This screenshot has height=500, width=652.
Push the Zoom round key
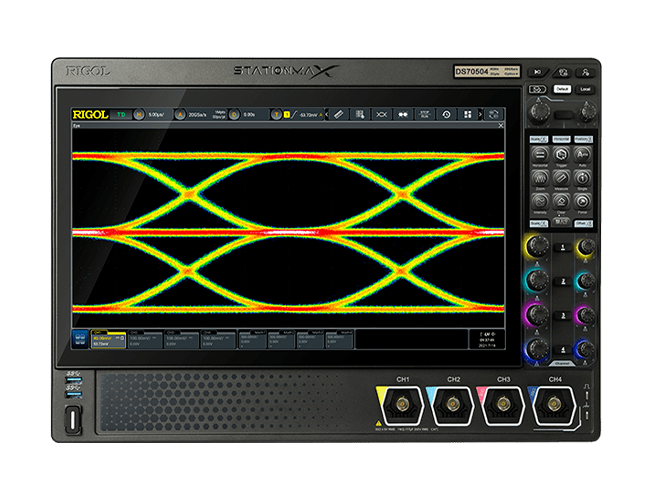540,178
